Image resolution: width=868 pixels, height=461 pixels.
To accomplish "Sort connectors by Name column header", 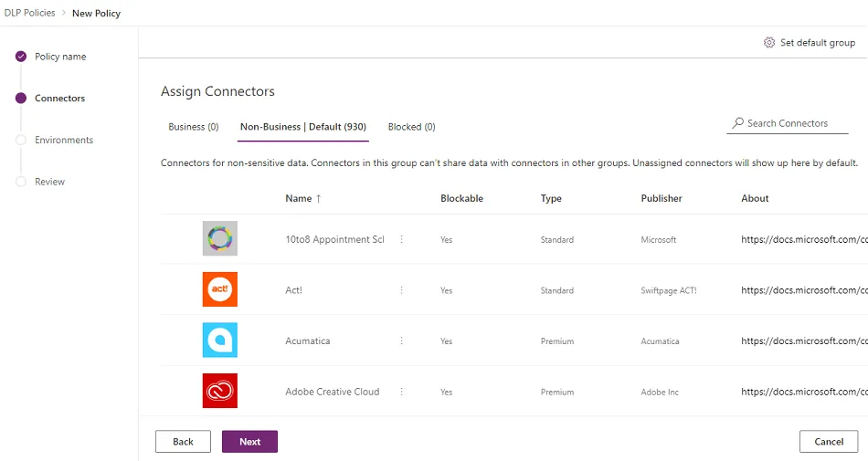I will 298,198.
